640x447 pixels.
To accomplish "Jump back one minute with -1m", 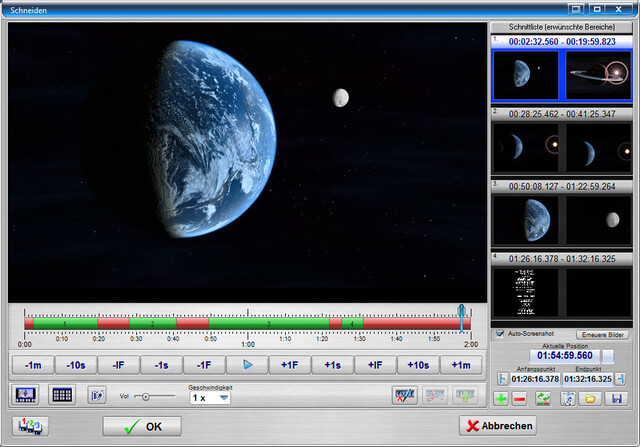I will pos(33,365).
